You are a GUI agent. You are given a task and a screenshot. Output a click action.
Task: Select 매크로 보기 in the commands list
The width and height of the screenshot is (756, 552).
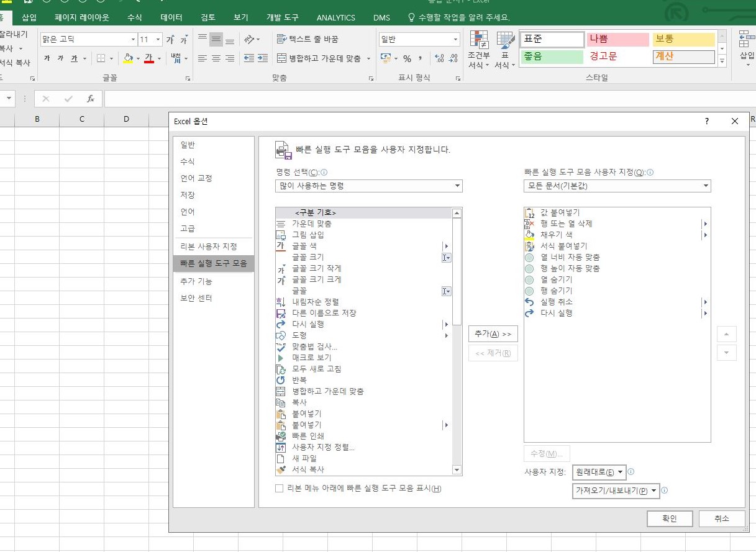(x=364, y=358)
